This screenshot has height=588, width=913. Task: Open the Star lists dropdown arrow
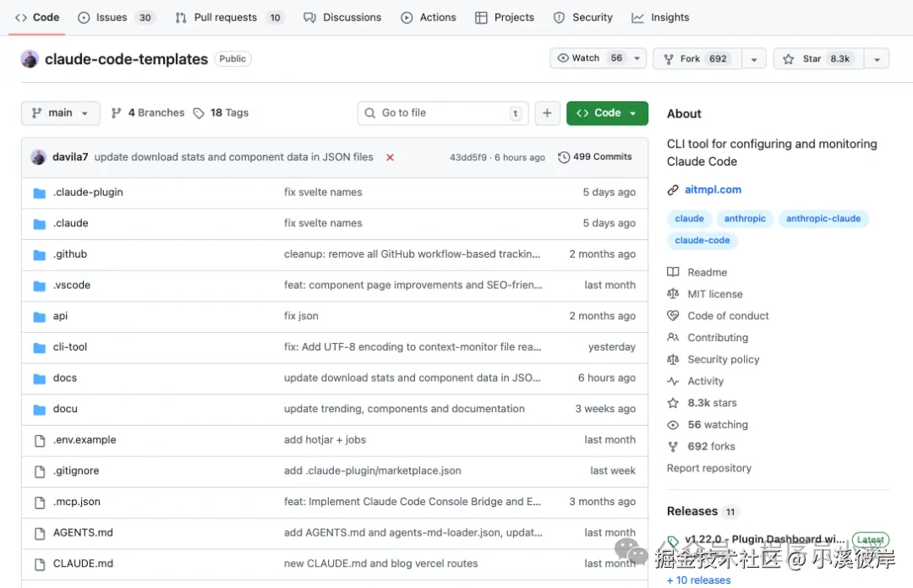[877, 59]
